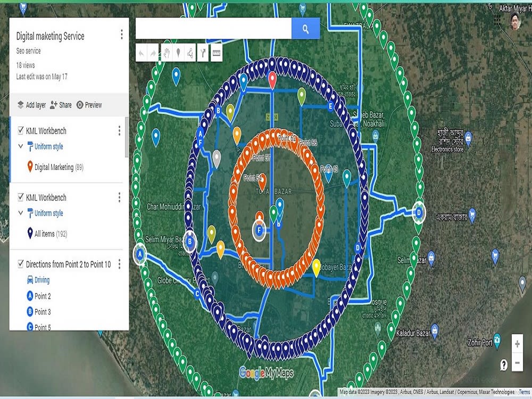Click the Electronics store place icon
Viewport: 532px width, 399px height.
(x=468, y=138)
